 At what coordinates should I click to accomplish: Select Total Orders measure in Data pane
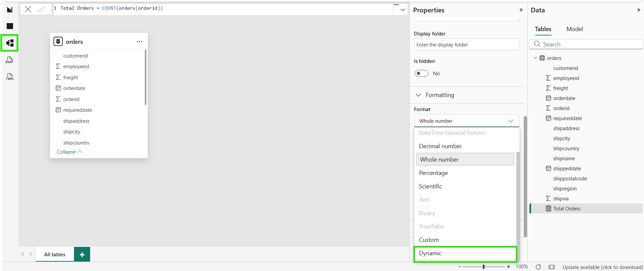coord(586,209)
